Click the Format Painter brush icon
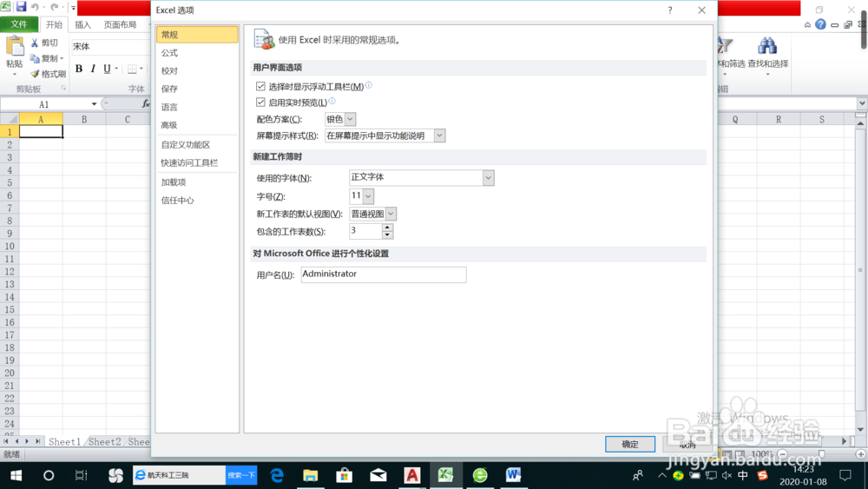The image size is (868, 489). pos(35,74)
